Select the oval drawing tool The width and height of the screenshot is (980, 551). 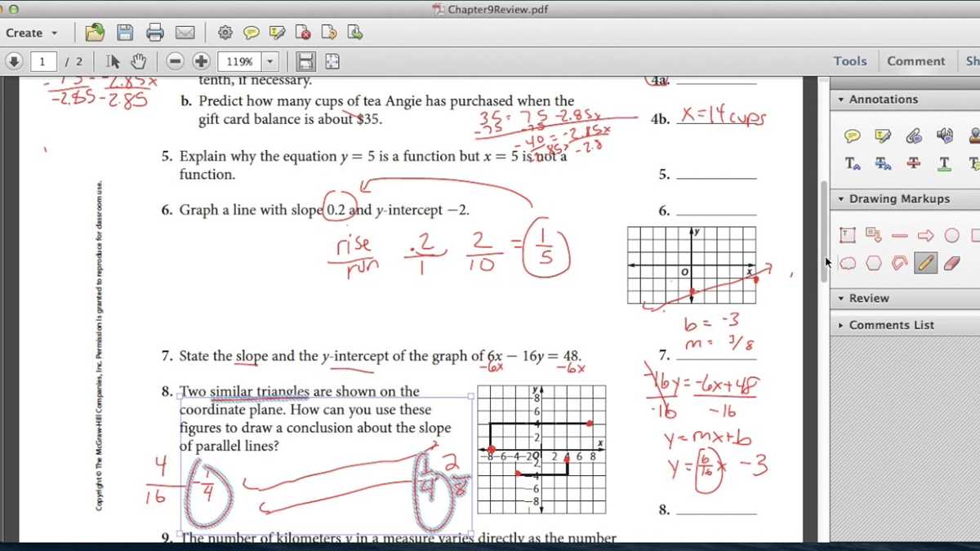coord(951,236)
